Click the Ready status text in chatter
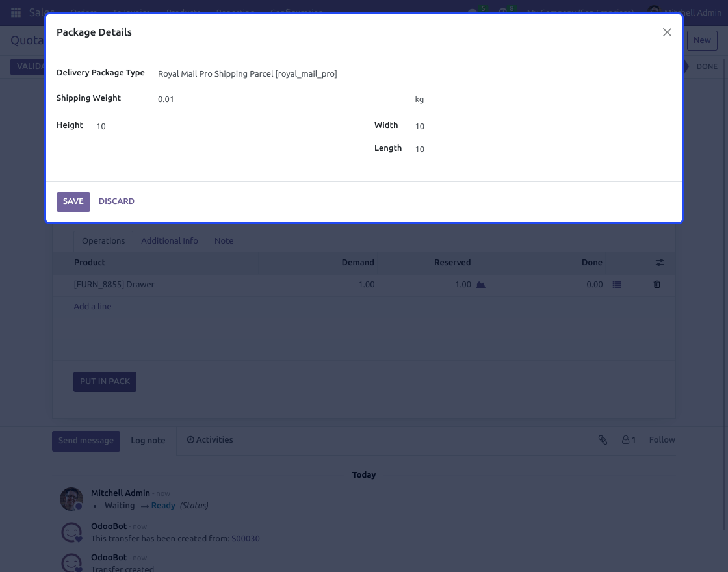The height and width of the screenshot is (572, 728). 163,506
